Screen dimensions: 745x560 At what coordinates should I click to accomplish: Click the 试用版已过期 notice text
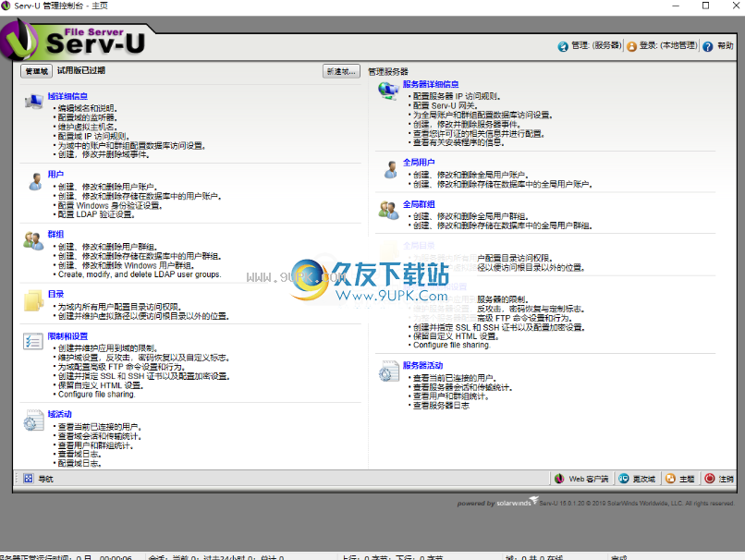81,71
